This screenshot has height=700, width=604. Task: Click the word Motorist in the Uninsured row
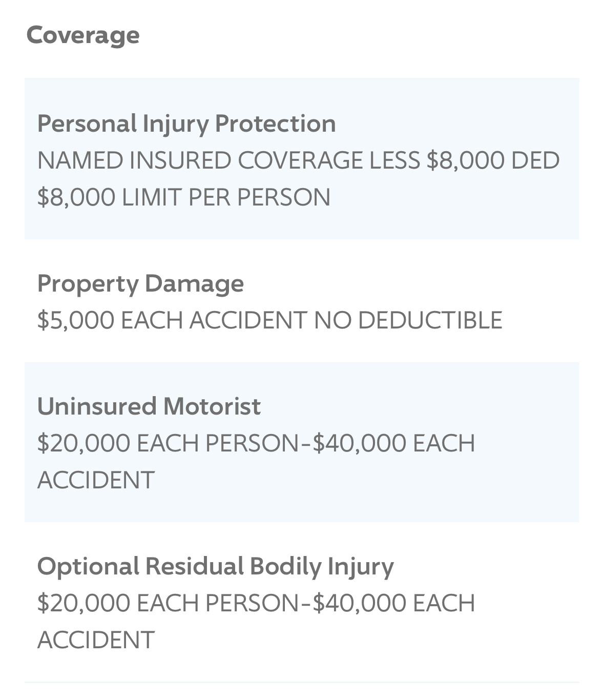tap(212, 406)
